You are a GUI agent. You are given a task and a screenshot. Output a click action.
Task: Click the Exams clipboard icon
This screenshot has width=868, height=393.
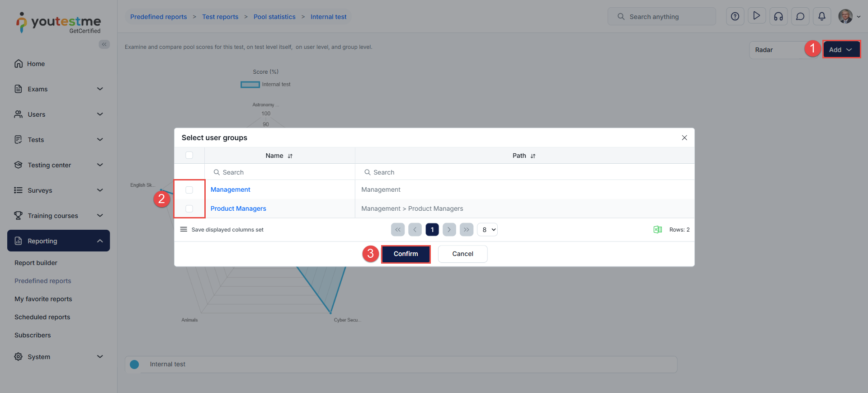coord(19,89)
